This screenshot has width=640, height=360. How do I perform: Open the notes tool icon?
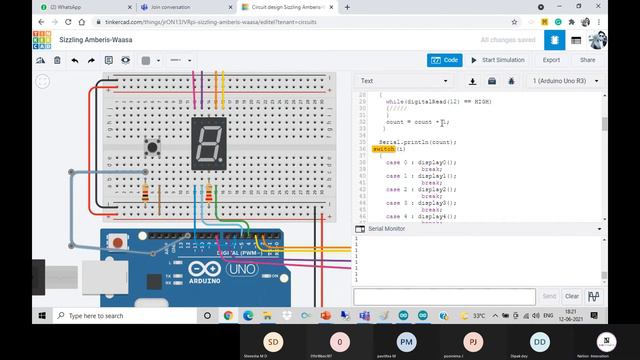[109, 60]
